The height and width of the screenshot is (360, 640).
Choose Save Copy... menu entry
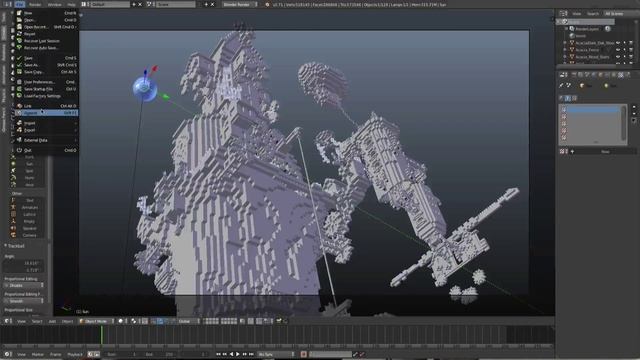tap(46, 72)
